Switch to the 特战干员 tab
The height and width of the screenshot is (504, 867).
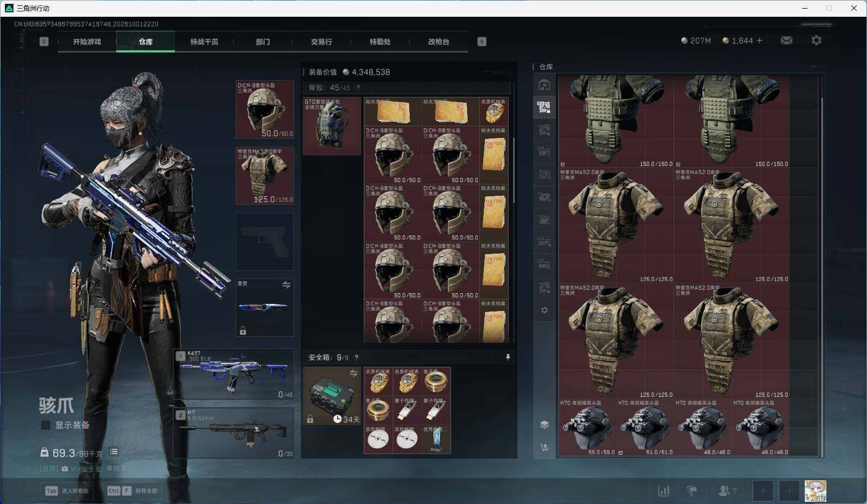204,42
